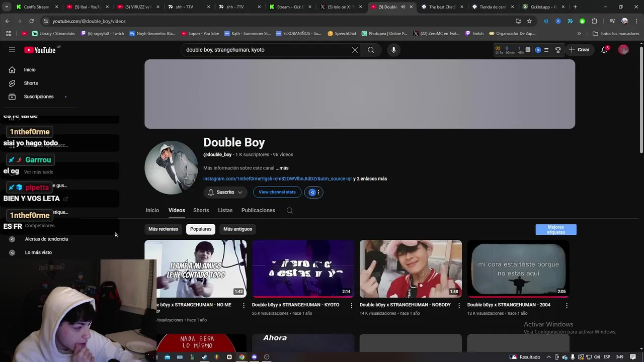Open Shorts in the left sidebar
Screen dimensions: 644x362
[x=30, y=83]
